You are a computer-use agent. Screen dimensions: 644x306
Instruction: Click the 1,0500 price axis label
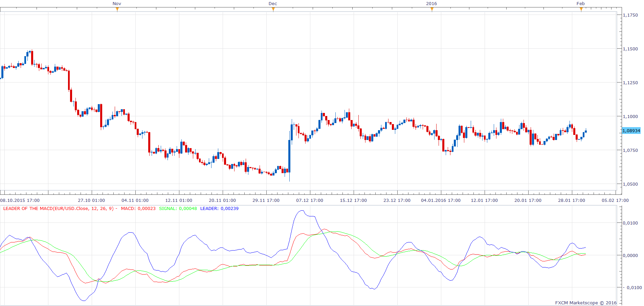[x=630, y=184]
